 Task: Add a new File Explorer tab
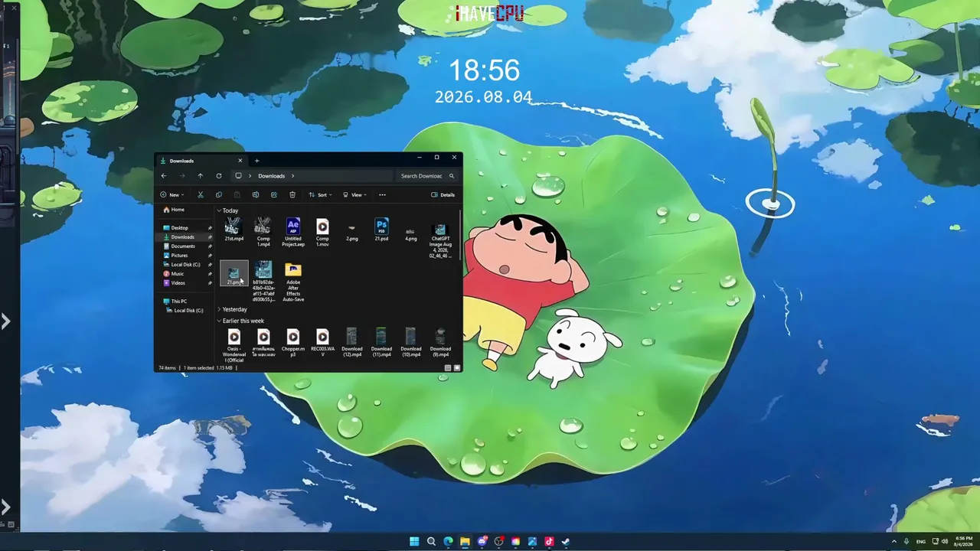coord(256,161)
